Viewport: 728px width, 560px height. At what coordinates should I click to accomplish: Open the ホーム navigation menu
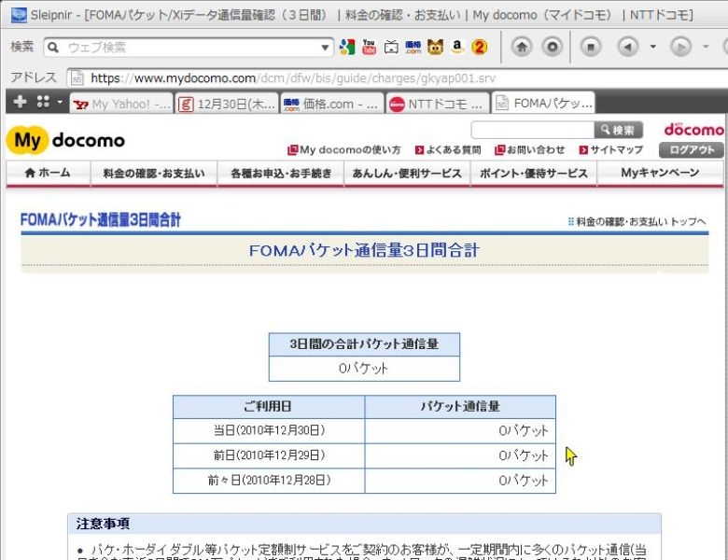(x=49, y=174)
